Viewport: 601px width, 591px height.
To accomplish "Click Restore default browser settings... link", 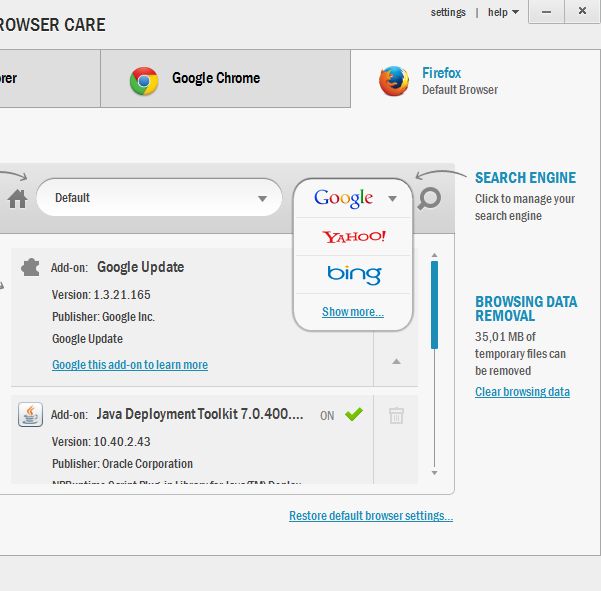I will (x=371, y=516).
